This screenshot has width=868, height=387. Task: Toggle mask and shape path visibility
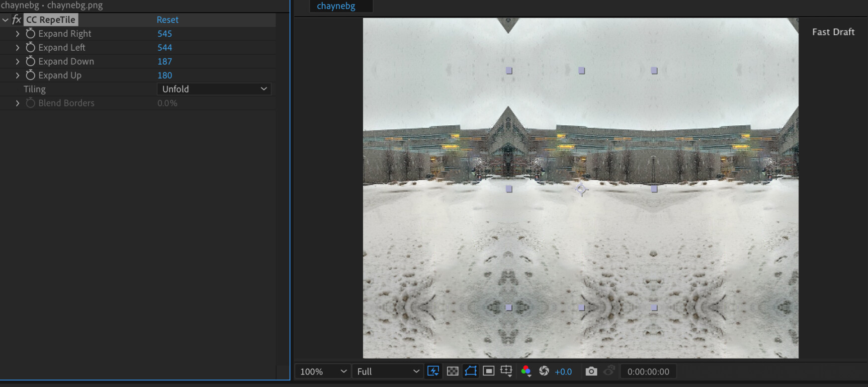tap(470, 371)
